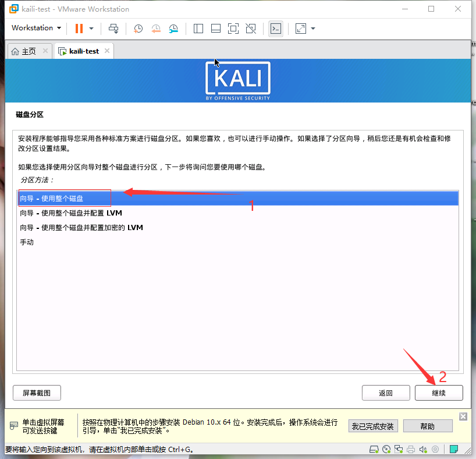
Task: Switch to Unity mode
Action: click(x=251, y=29)
